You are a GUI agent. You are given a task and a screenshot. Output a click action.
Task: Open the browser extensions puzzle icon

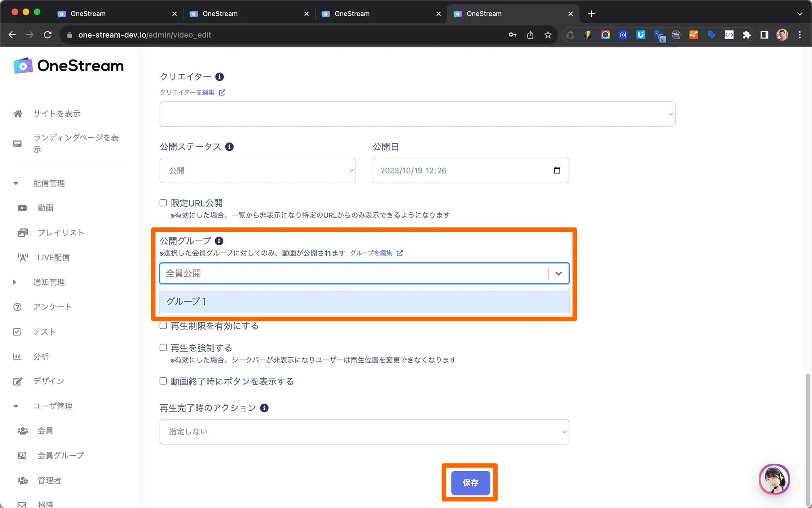[747, 35]
